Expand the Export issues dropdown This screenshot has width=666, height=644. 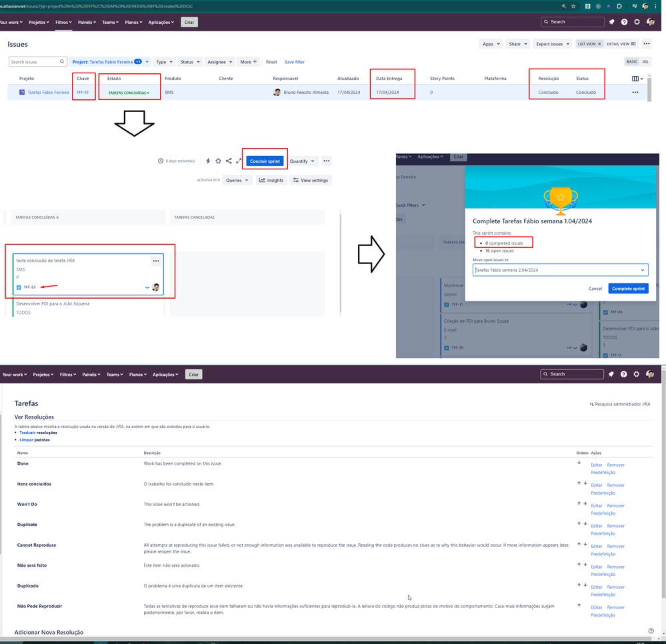coord(552,44)
